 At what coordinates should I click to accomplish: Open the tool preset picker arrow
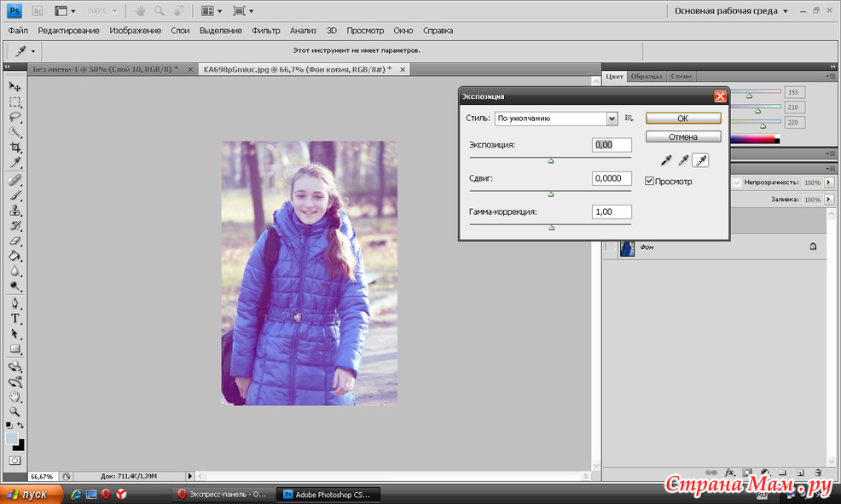click(33, 51)
